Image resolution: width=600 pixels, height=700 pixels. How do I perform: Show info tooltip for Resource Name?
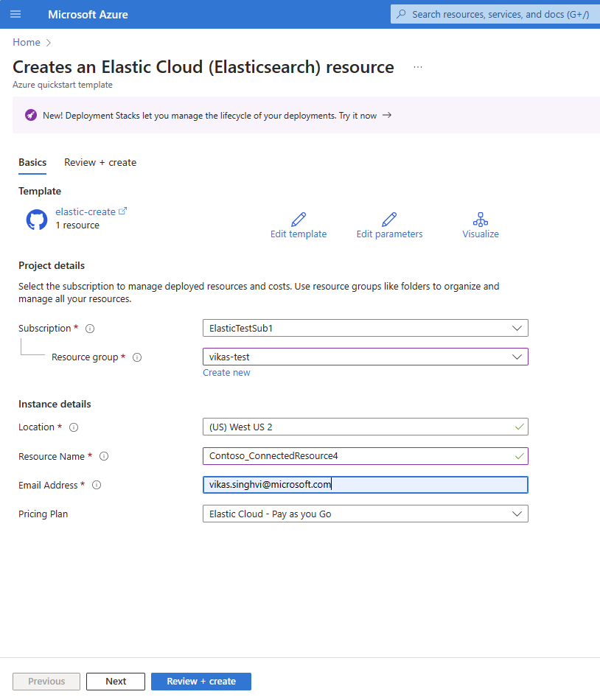click(x=104, y=456)
